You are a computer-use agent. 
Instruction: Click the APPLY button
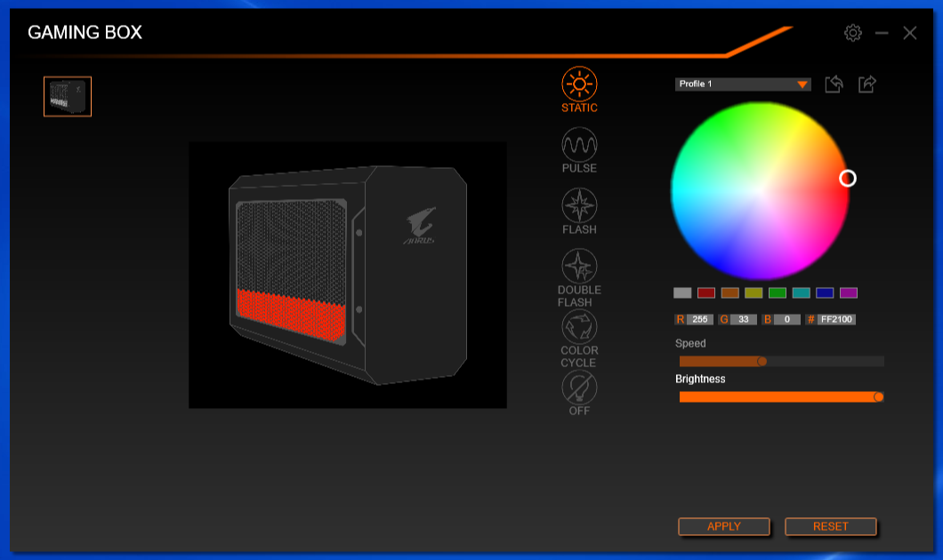pyautogui.click(x=724, y=526)
